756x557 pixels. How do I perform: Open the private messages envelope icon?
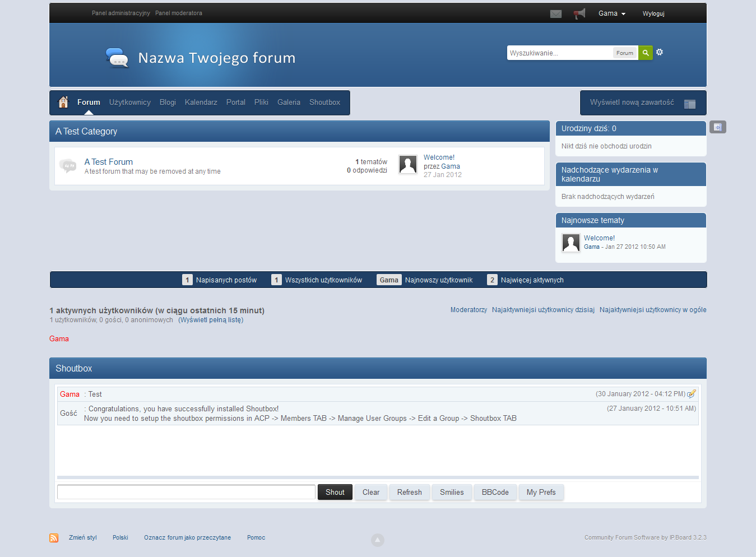click(555, 13)
